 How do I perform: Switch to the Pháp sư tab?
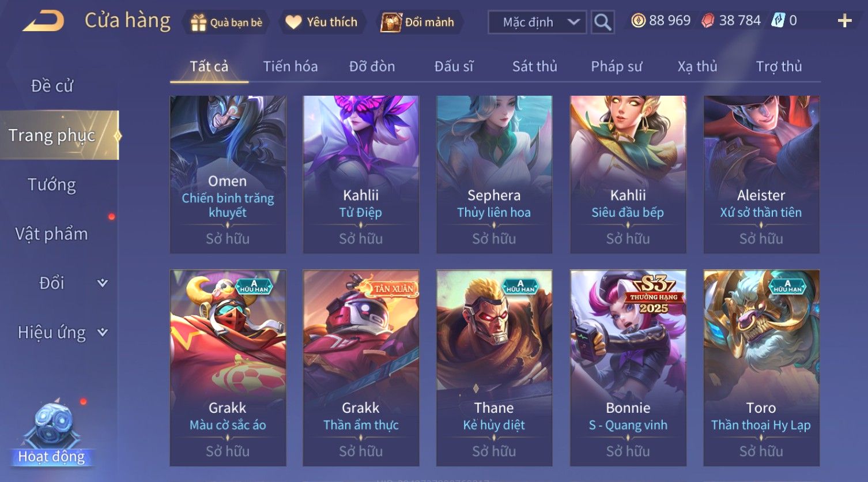tap(616, 66)
